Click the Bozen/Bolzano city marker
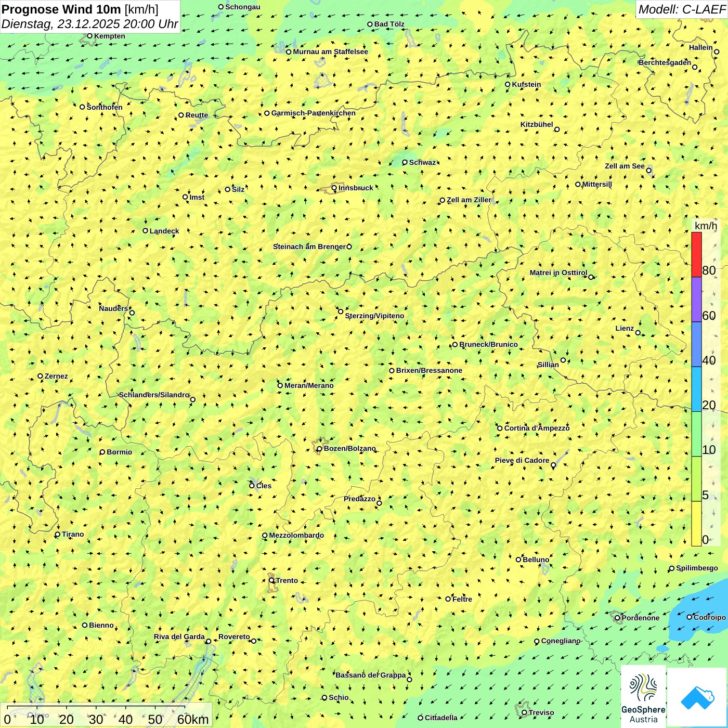The width and height of the screenshot is (728, 728). pyautogui.click(x=319, y=449)
